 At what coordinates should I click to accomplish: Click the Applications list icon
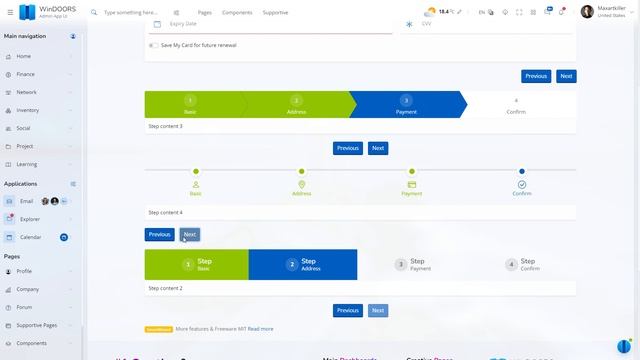pos(73,184)
